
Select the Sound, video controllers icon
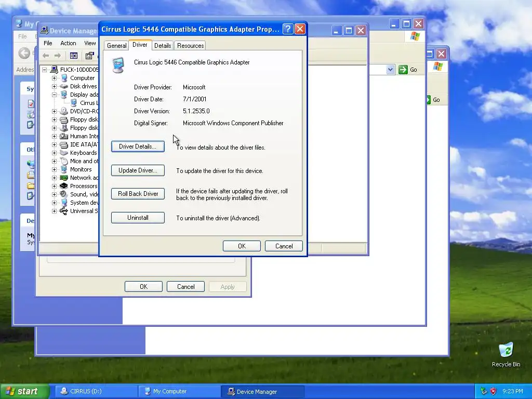[x=64, y=194]
